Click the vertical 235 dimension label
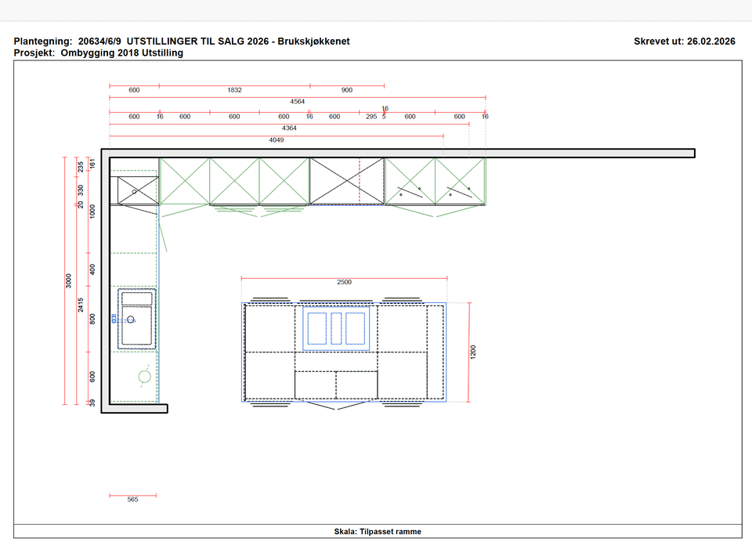 tap(81, 167)
